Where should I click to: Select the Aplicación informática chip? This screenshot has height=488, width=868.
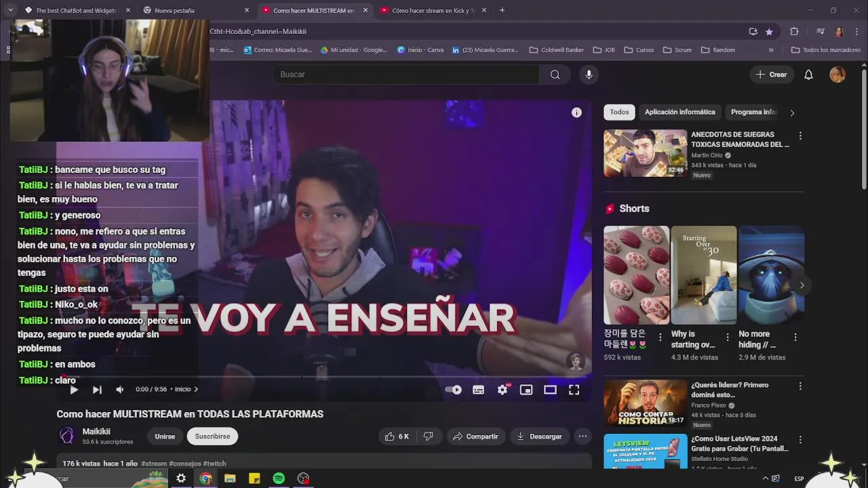tap(679, 113)
